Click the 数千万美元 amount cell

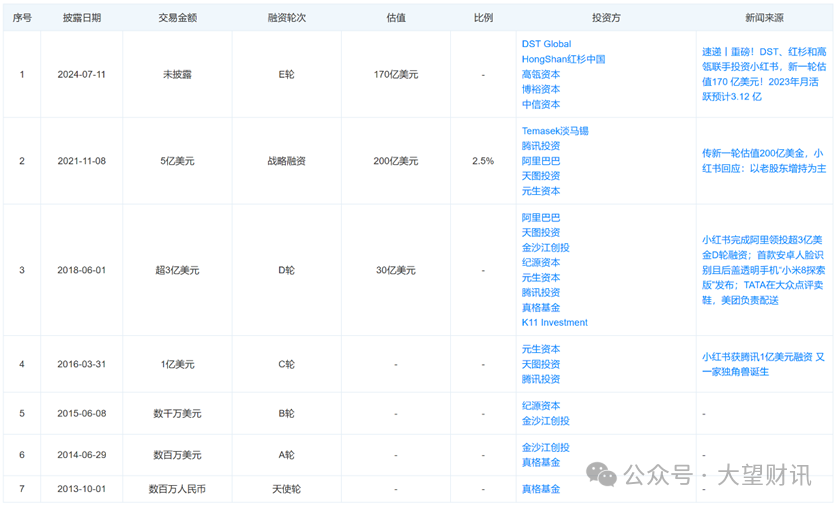tap(177, 413)
